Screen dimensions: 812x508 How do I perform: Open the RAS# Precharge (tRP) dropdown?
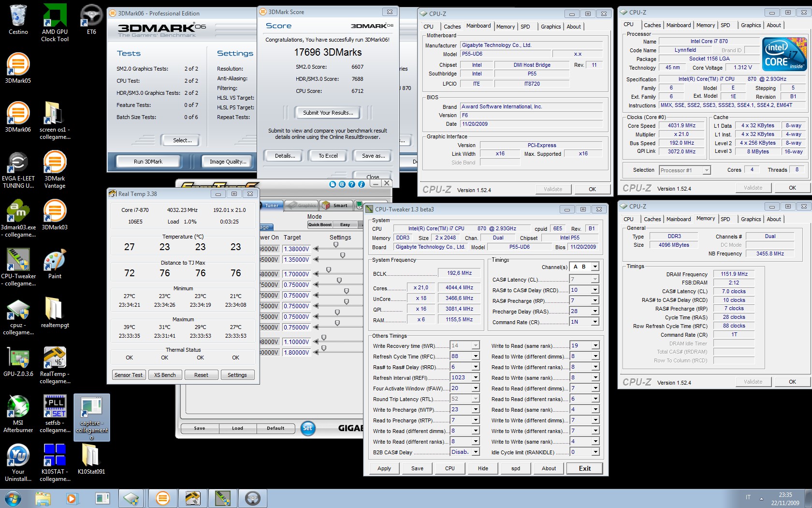584,300
